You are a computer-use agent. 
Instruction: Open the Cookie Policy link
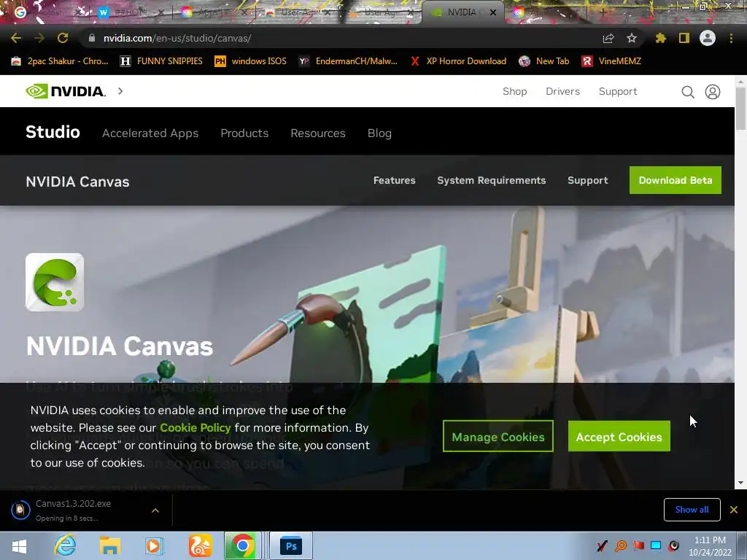coord(196,427)
